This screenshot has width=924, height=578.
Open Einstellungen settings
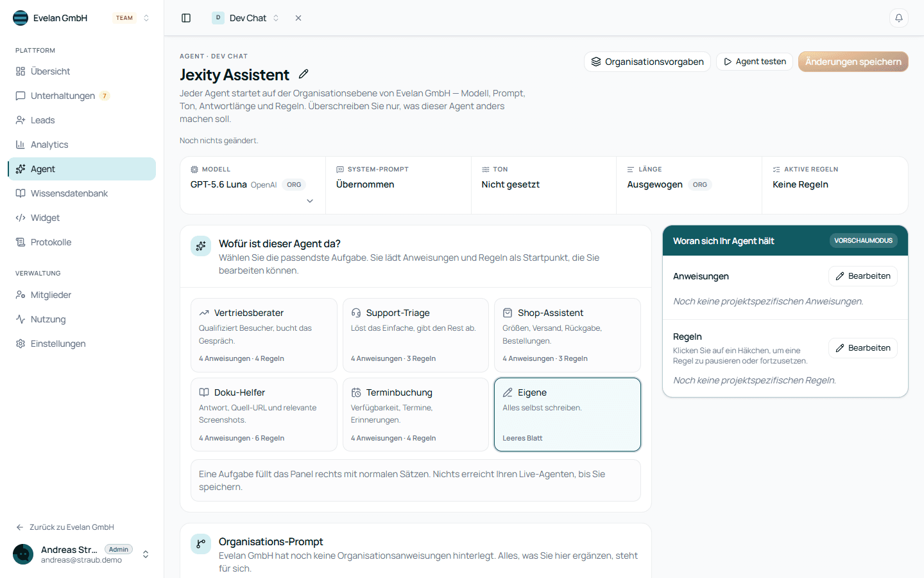point(82,344)
